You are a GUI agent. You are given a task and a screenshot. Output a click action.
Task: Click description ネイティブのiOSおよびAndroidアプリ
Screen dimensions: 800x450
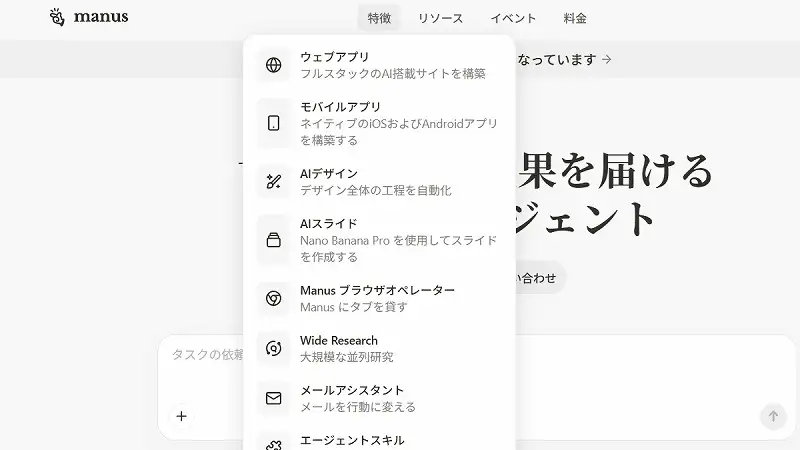click(x=398, y=132)
